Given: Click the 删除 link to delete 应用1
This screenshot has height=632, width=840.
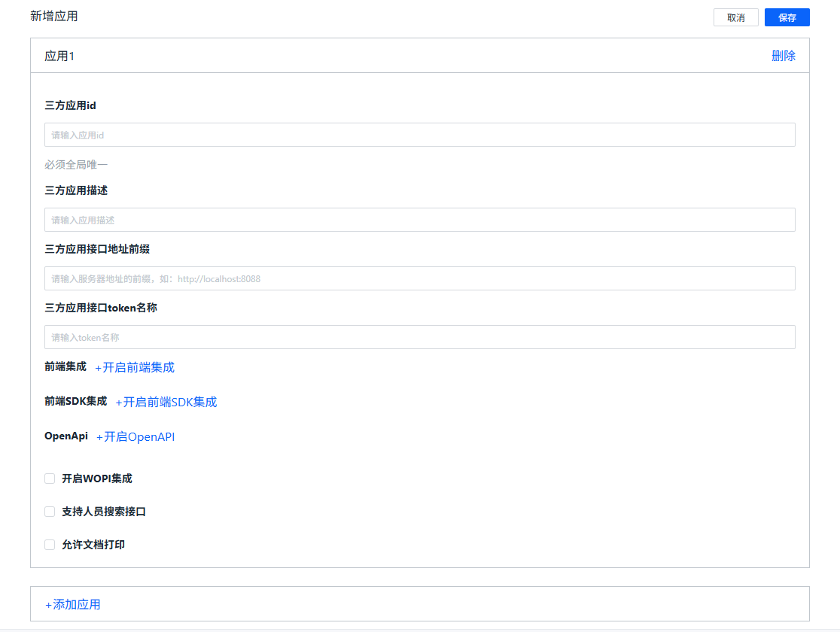Looking at the screenshot, I should (785, 56).
